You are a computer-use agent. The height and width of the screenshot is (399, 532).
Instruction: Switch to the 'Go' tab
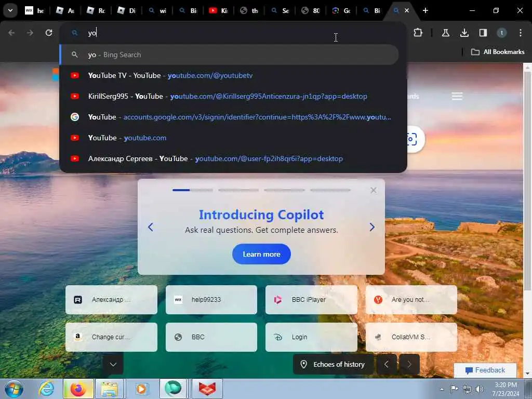click(x=341, y=10)
